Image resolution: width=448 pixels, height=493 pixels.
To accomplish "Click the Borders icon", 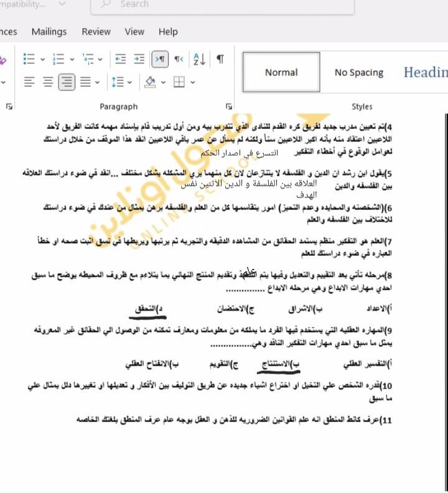I will tap(179, 82).
